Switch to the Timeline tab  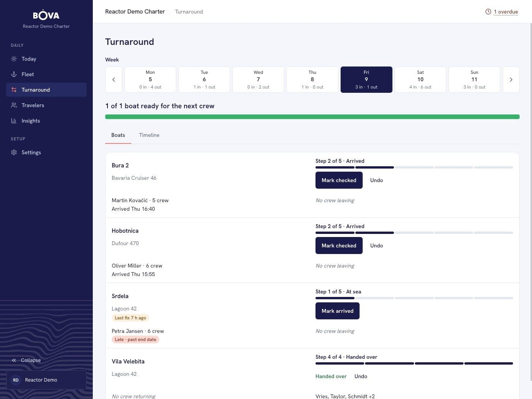coord(149,135)
